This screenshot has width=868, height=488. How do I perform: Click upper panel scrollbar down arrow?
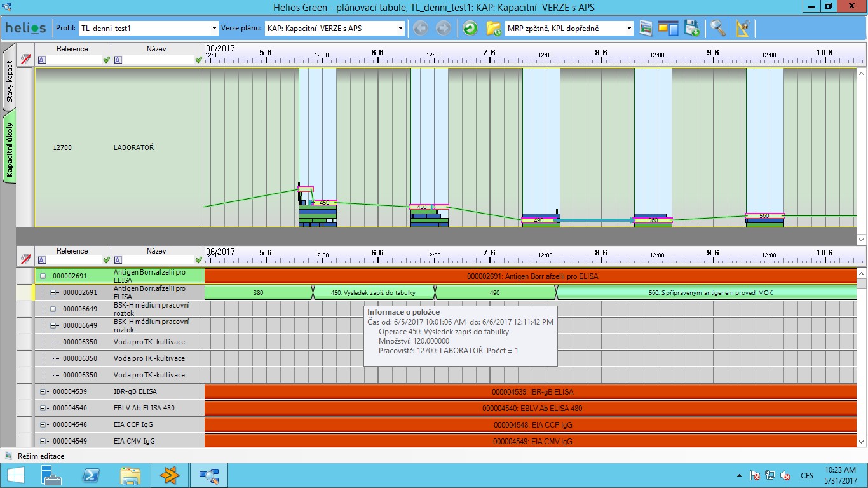(861, 240)
